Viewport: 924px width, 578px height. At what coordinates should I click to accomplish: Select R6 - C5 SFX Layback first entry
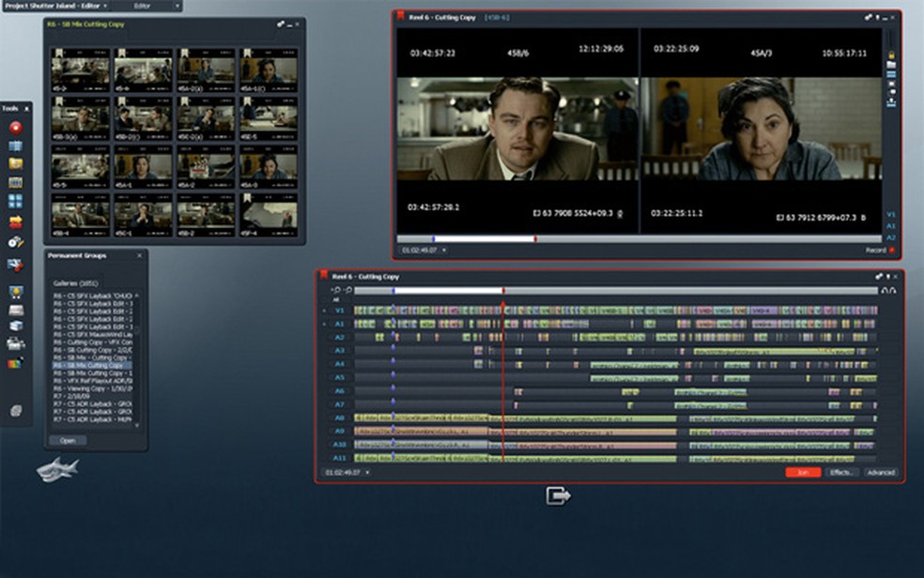click(x=92, y=296)
